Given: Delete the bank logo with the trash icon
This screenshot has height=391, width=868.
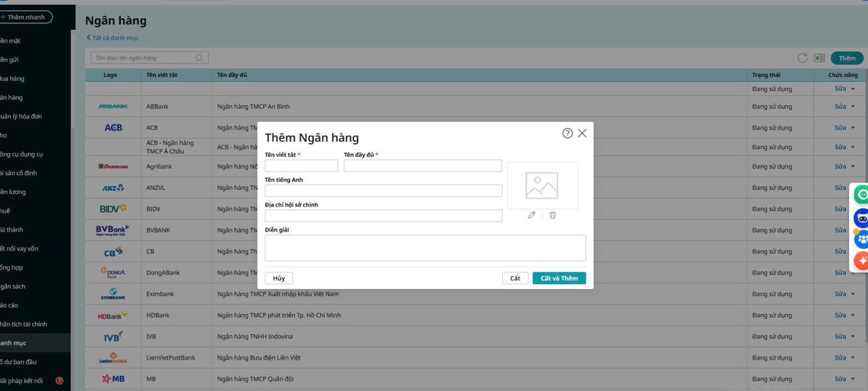Looking at the screenshot, I should 553,215.
